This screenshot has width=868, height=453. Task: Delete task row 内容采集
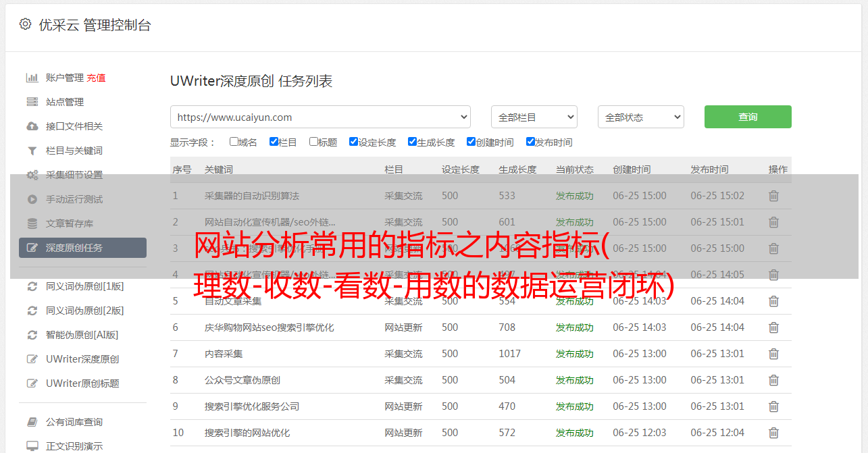[774, 354]
